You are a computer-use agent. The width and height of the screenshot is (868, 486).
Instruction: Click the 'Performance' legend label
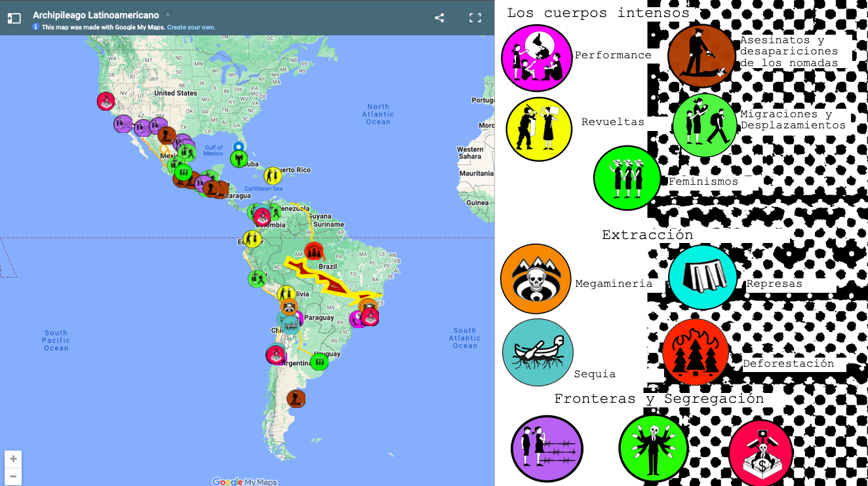coord(613,55)
